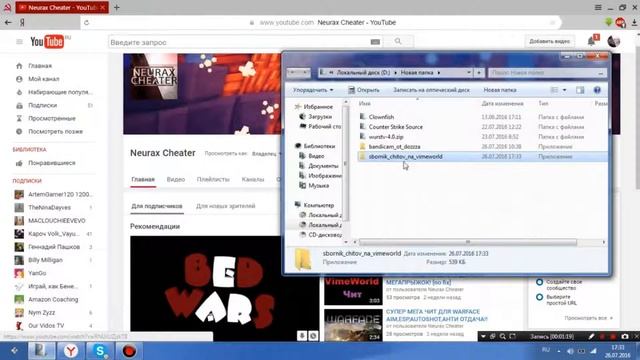This screenshot has height=360, width=640.
Task: Open the Каналы channel tab
Action: pos(253,180)
